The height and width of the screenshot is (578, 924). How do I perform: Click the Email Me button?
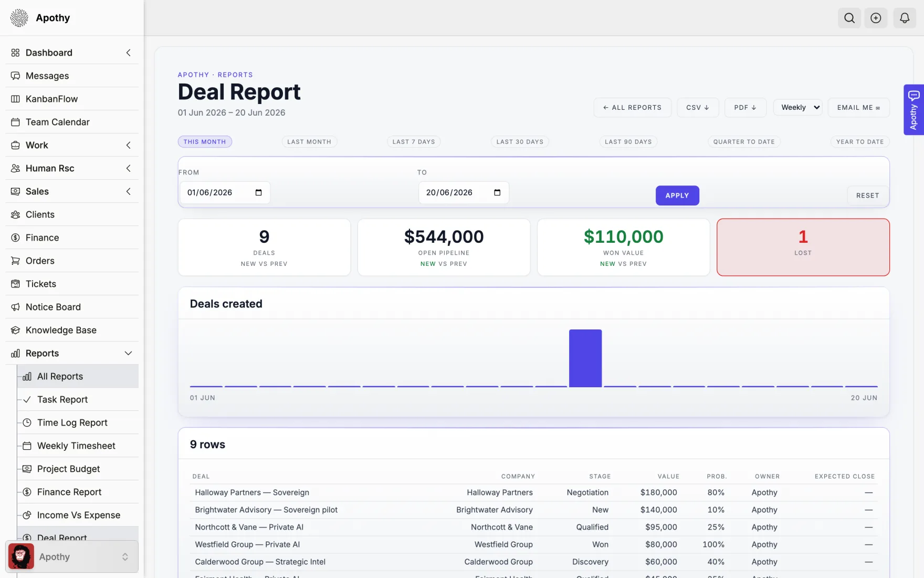coord(859,107)
